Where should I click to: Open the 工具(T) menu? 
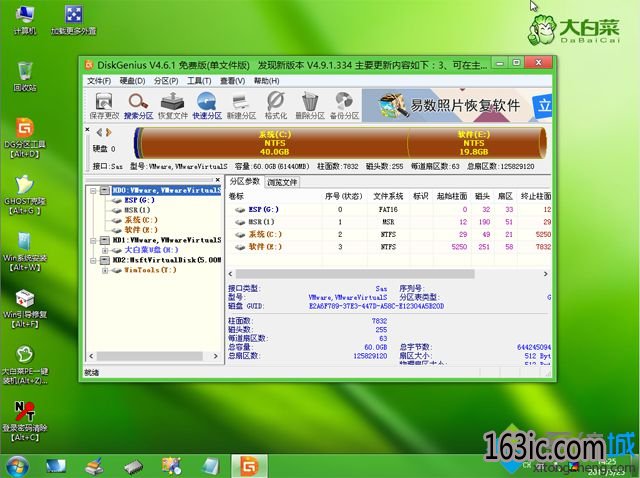click(199, 81)
